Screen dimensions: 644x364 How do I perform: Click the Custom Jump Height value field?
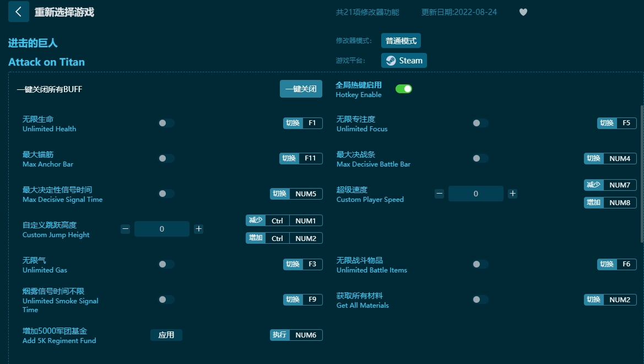(162, 229)
